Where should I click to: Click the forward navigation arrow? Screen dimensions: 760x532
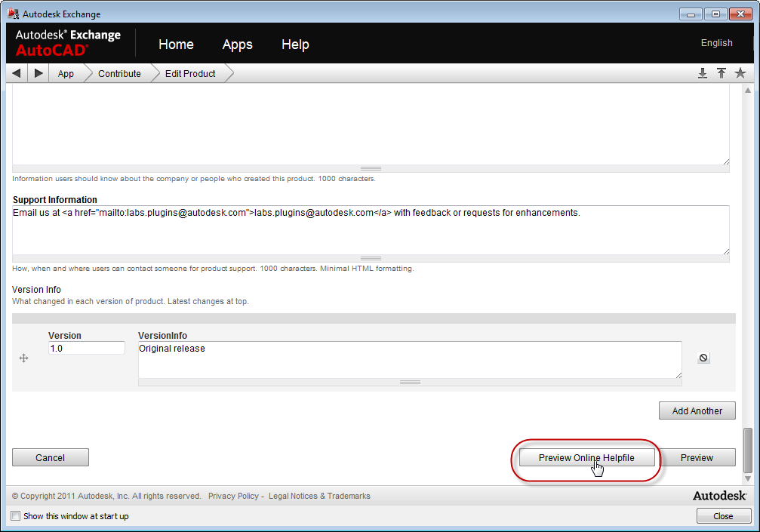38,73
